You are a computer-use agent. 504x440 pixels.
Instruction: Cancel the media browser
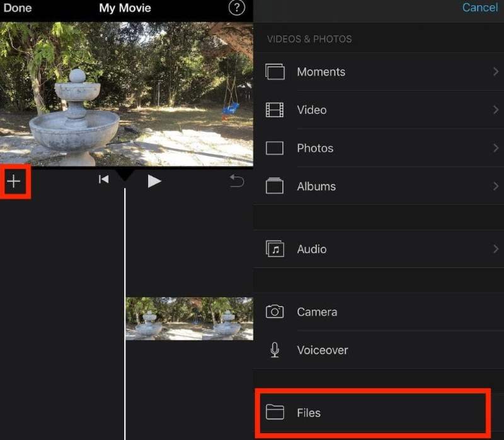pyautogui.click(x=480, y=8)
